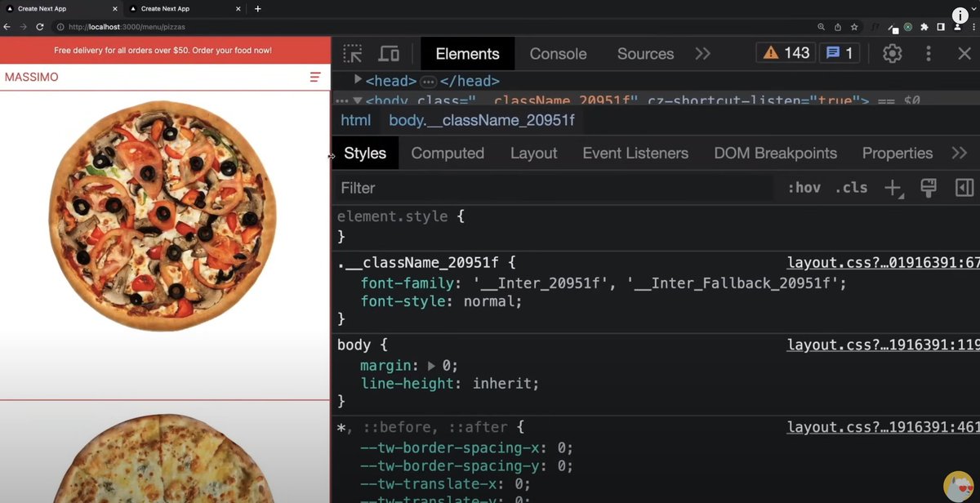This screenshot has width=980, height=503.
Task: Open the Event Listeners tab
Action: (x=635, y=153)
